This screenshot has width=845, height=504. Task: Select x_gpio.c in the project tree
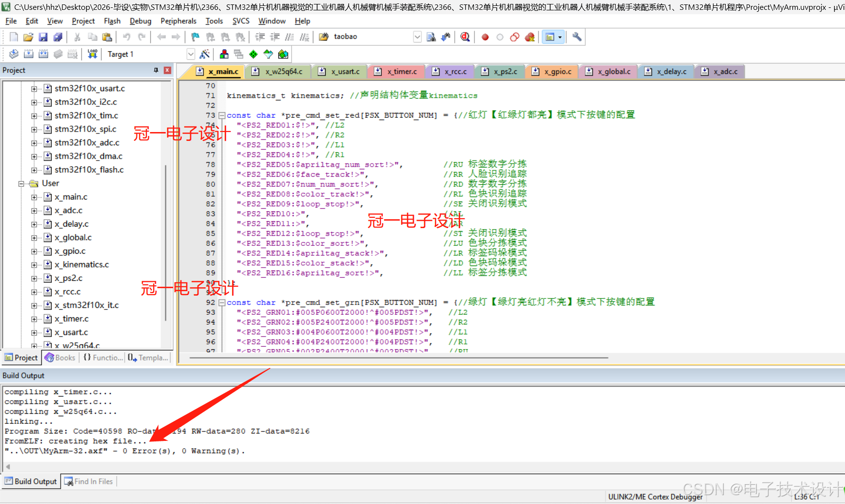(x=70, y=251)
